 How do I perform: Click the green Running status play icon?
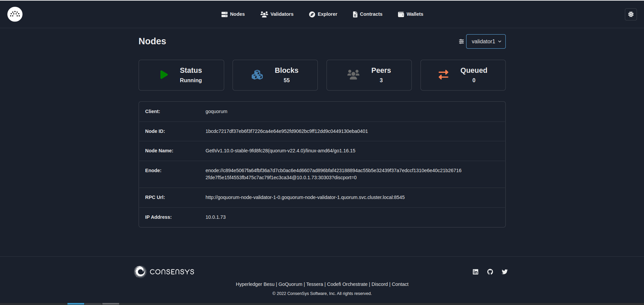[164, 75]
